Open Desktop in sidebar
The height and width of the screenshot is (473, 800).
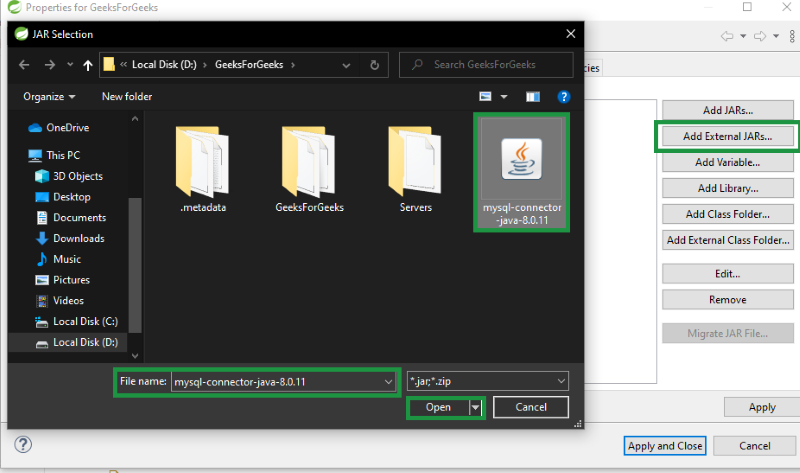pos(63,197)
